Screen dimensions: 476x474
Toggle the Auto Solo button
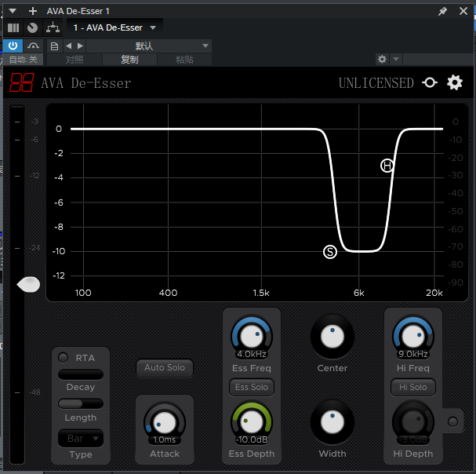(165, 367)
